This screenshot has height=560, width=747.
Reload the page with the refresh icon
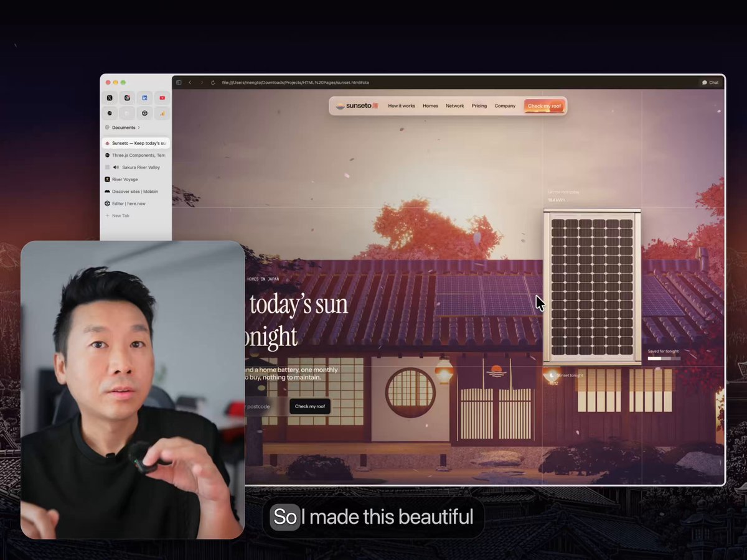213,82
